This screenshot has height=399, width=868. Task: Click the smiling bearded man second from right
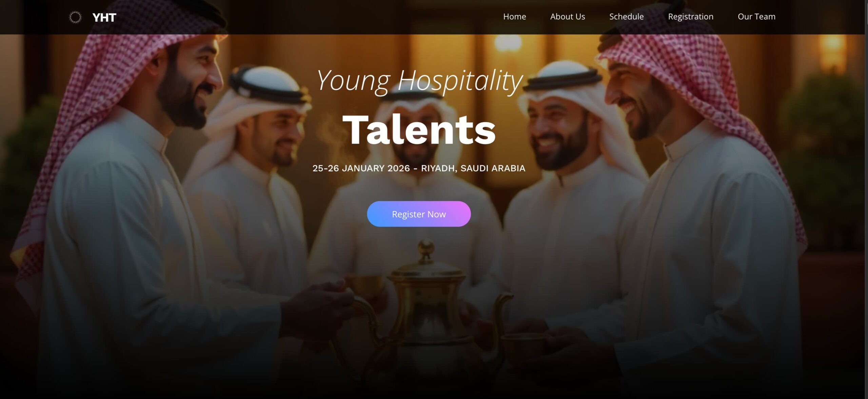556,132
